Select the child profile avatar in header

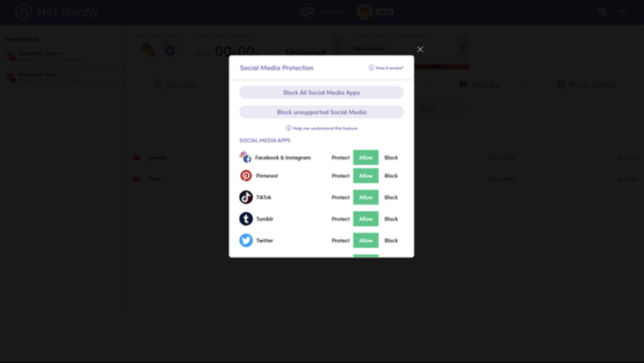(x=365, y=12)
